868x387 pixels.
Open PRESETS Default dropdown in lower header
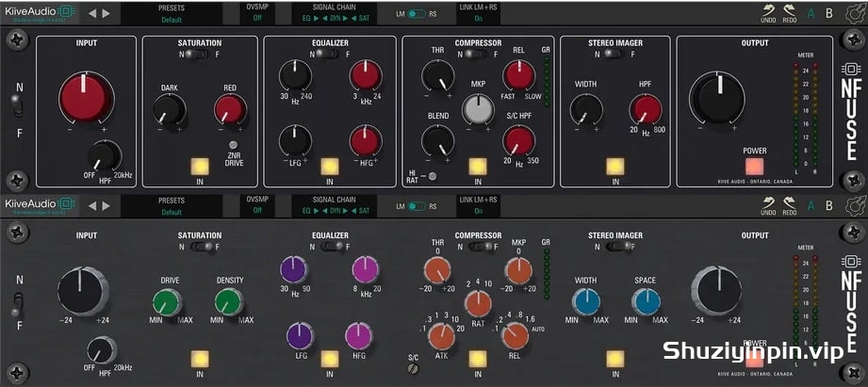pos(172,205)
